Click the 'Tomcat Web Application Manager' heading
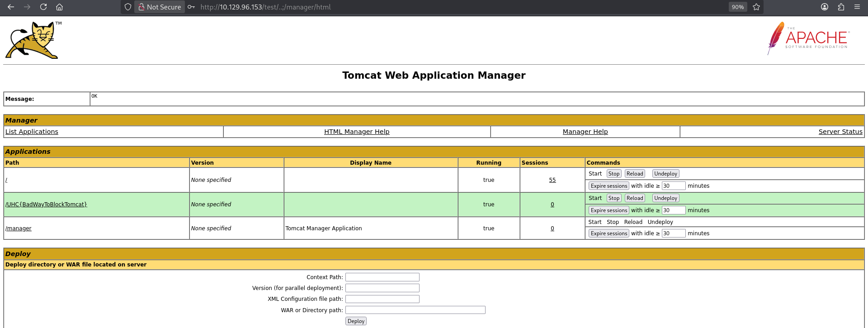Viewport: 868px width, 328px height. click(x=434, y=75)
